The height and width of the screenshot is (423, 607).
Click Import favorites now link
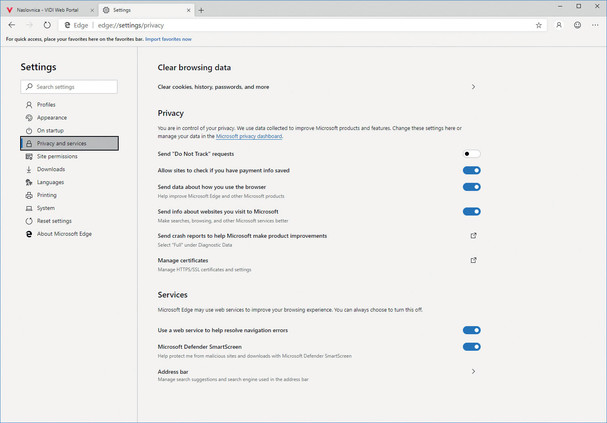tap(168, 39)
